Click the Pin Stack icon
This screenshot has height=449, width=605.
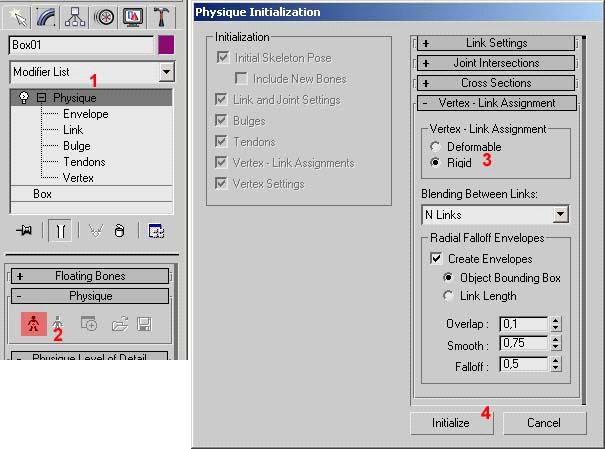pos(22,231)
